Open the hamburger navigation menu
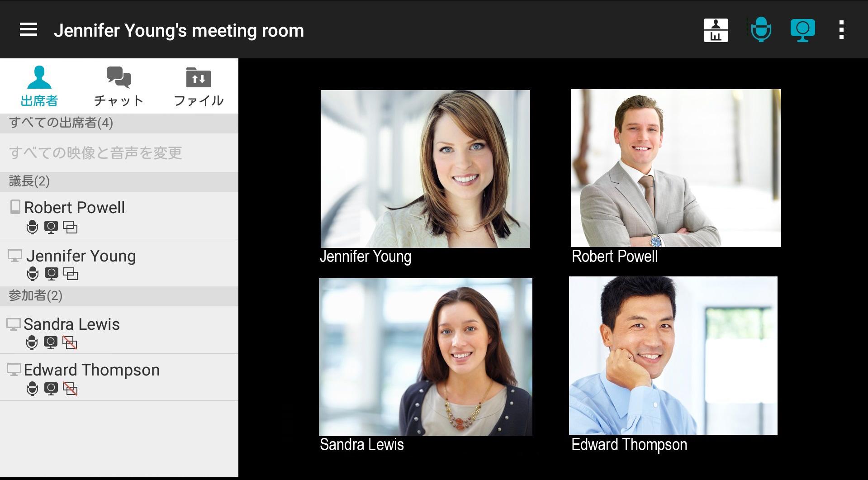The image size is (868, 480). tap(28, 30)
